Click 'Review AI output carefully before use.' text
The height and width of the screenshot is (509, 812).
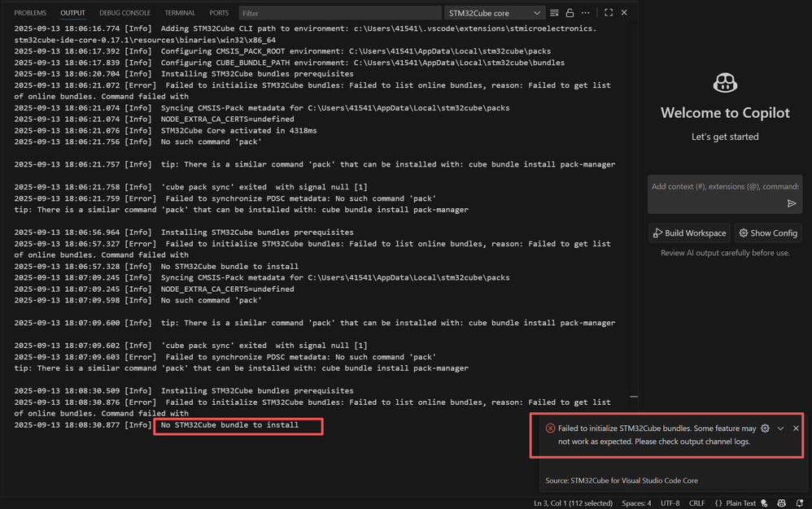725,253
